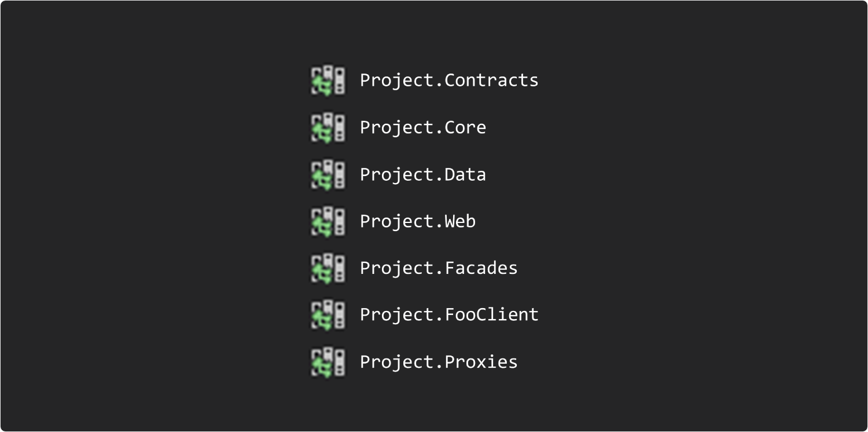Pick the project name ending in FooClient
The image size is (868, 432).
[x=449, y=314]
